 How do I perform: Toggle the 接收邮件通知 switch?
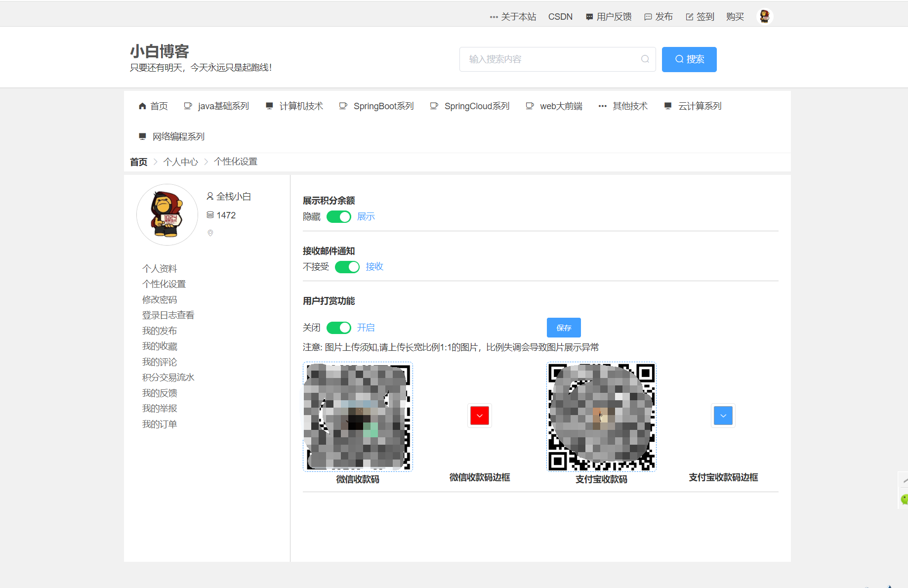coord(347,267)
